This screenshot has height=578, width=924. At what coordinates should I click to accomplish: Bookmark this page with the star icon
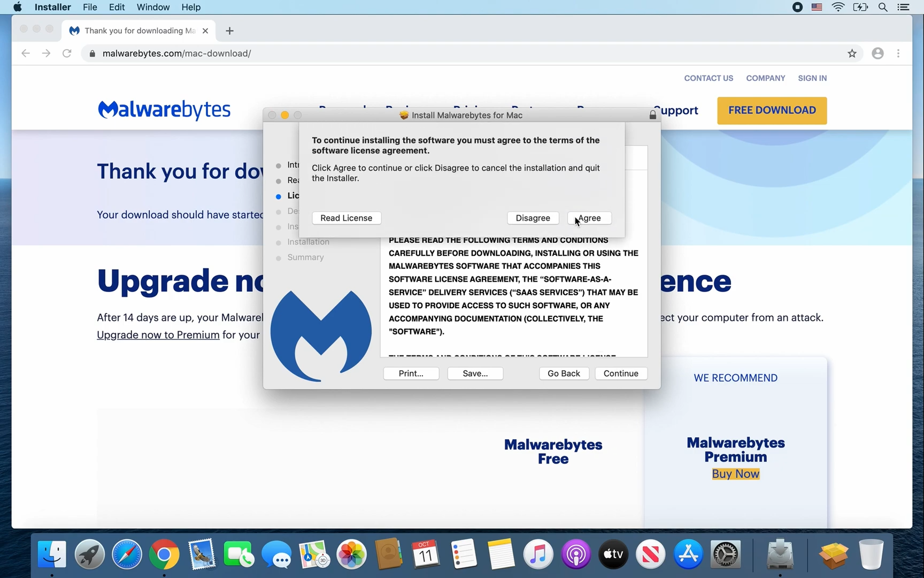pyautogui.click(x=852, y=53)
